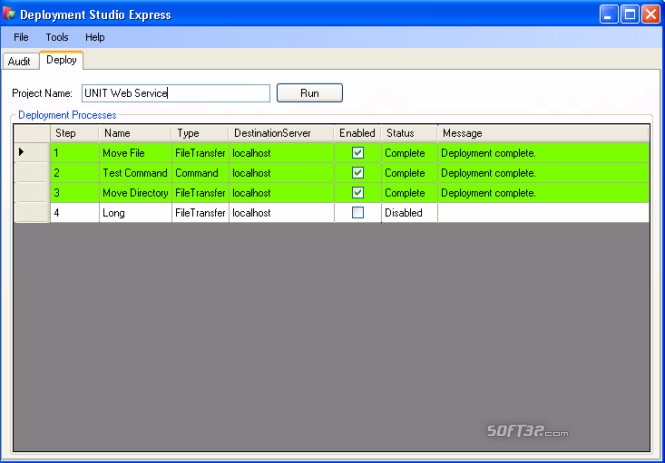
Task: Select the Deploy tab
Action: click(x=61, y=60)
